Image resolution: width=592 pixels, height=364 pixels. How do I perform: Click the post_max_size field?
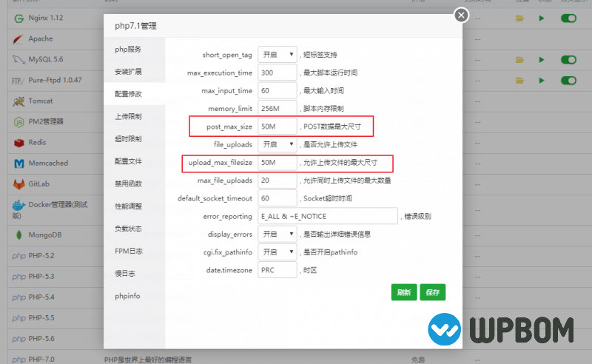[277, 127]
